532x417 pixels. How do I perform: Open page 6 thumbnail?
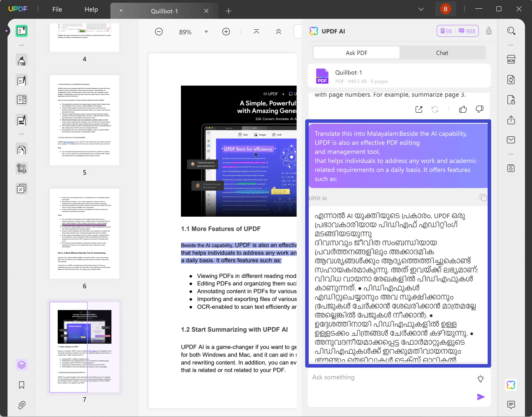click(85, 234)
